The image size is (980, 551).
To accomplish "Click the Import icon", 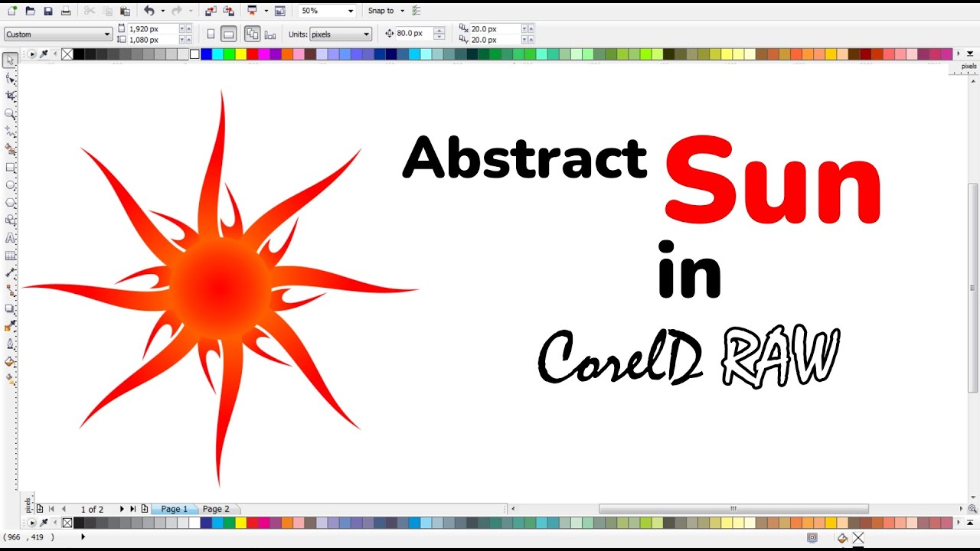I will click(211, 11).
